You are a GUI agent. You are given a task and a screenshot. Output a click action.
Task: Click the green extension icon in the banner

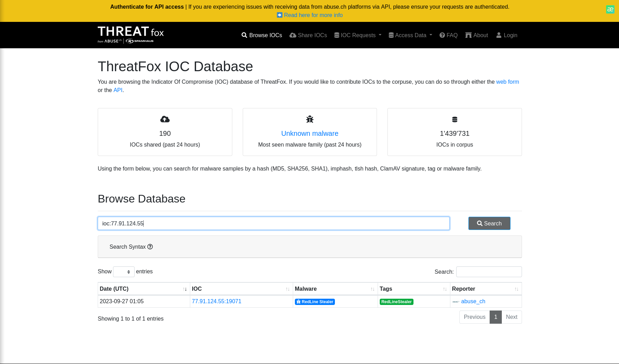tap(610, 9)
